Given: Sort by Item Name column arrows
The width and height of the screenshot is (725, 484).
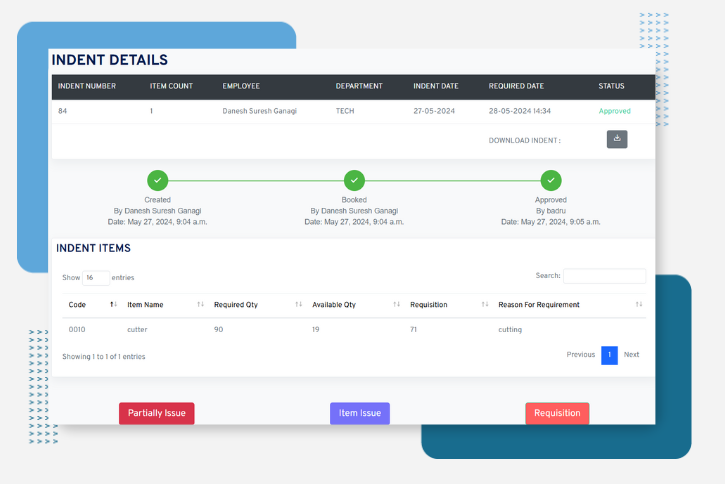Looking at the screenshot, I should pos(201,304).
